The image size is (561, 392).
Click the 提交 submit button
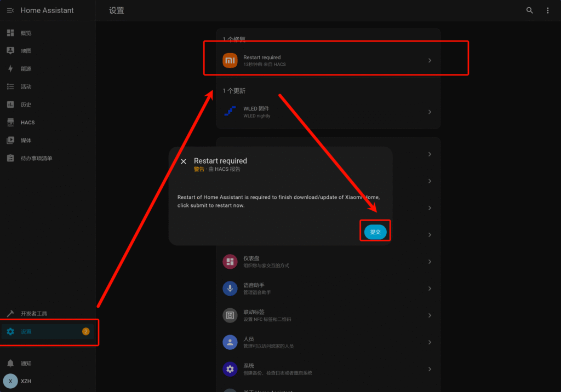pos(375,232)
